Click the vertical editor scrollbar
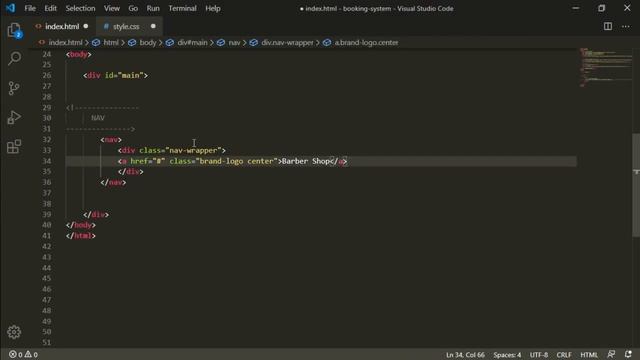The image size is (640, 360). point(636,184)
